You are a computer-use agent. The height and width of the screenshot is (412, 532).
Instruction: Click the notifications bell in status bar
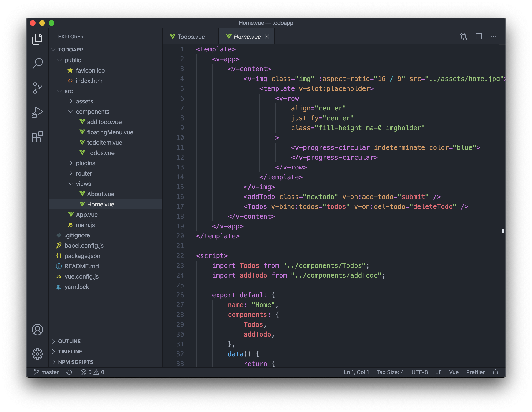(x=495, y=372)
